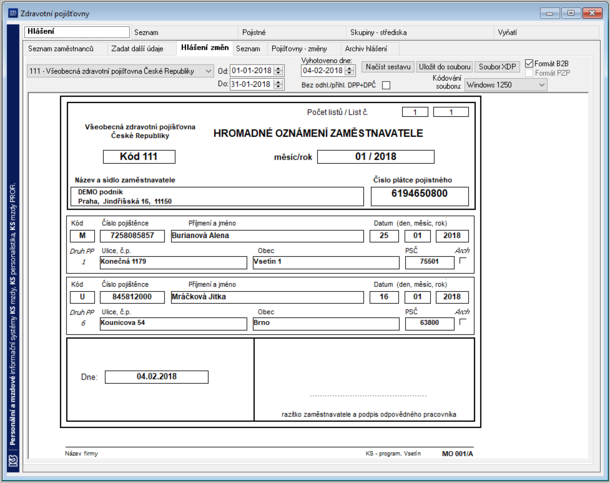Image resolution: width=610 pixels, height=483 pixels.
Task: Click insured number 7258085857
Action: point(132,236)
